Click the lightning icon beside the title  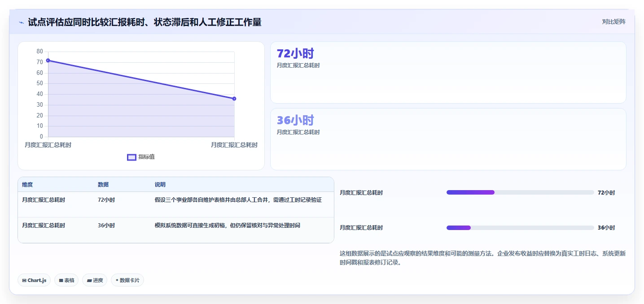22,22
